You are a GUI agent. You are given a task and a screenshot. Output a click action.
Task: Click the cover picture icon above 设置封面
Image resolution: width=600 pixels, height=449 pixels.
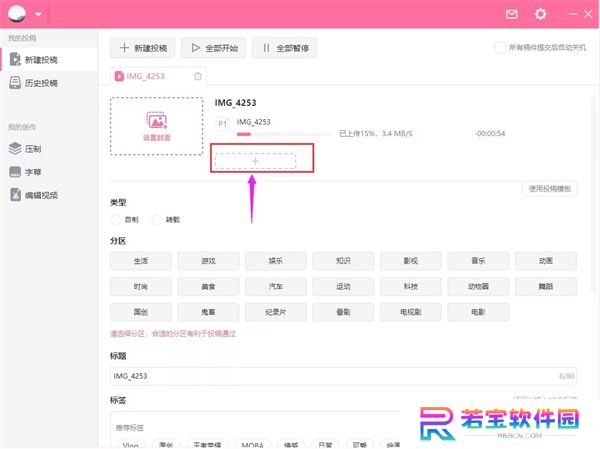157,121
